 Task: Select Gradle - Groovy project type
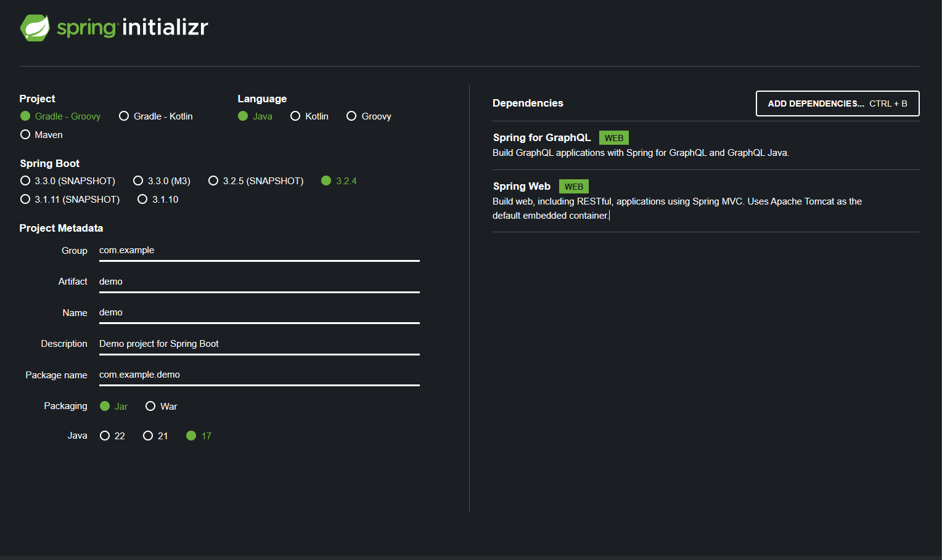pos(60,116)
